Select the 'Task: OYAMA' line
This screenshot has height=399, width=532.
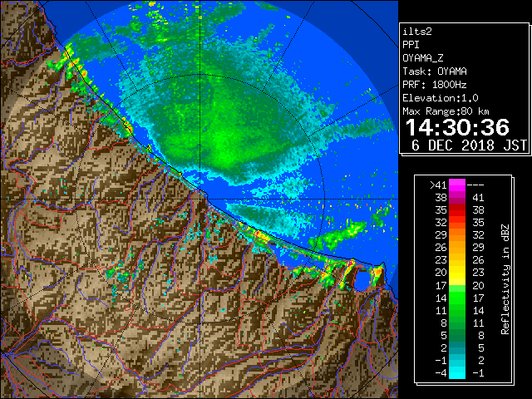tap(435, 71)
